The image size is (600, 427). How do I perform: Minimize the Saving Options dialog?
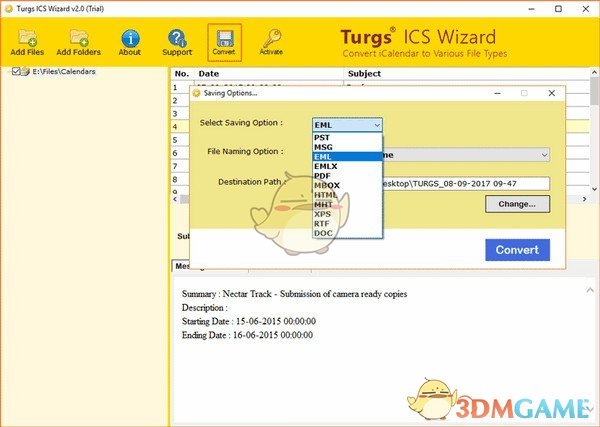(x=497, y=93)
